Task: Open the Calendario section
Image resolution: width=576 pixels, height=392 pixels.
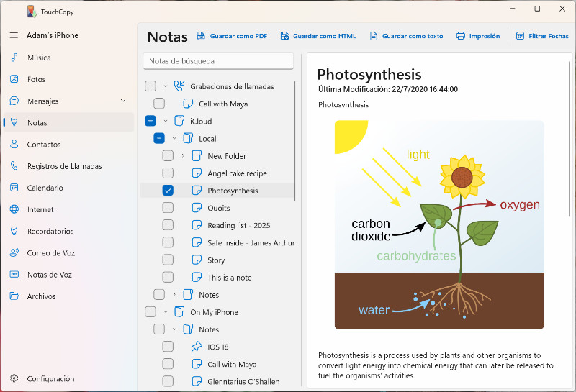Action: (x=68, y=187)
